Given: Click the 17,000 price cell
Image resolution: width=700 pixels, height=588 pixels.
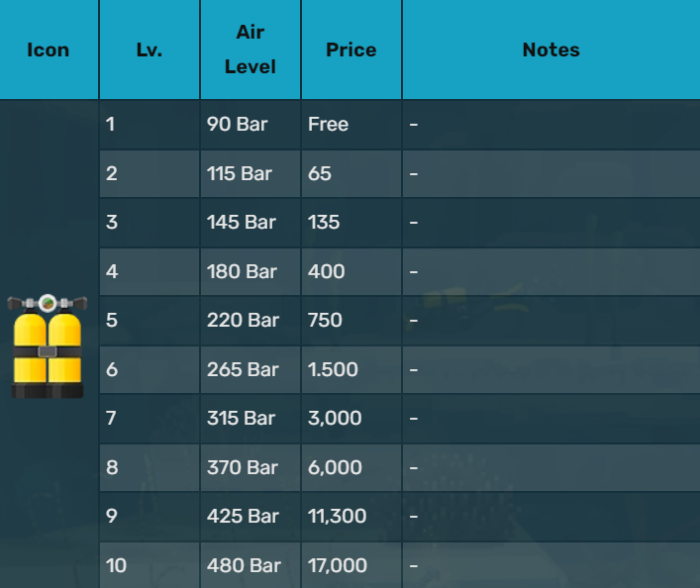Looking at the screenshot, I should coord(338,566).
